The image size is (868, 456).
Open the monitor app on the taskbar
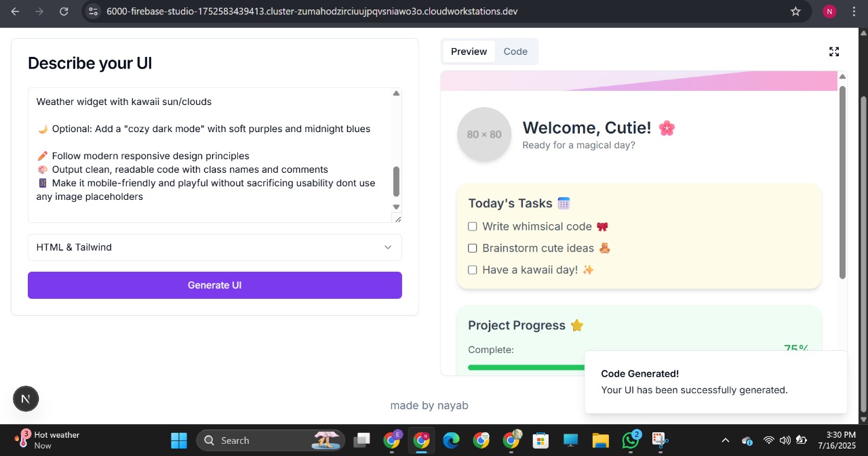[x=570, y=440]
